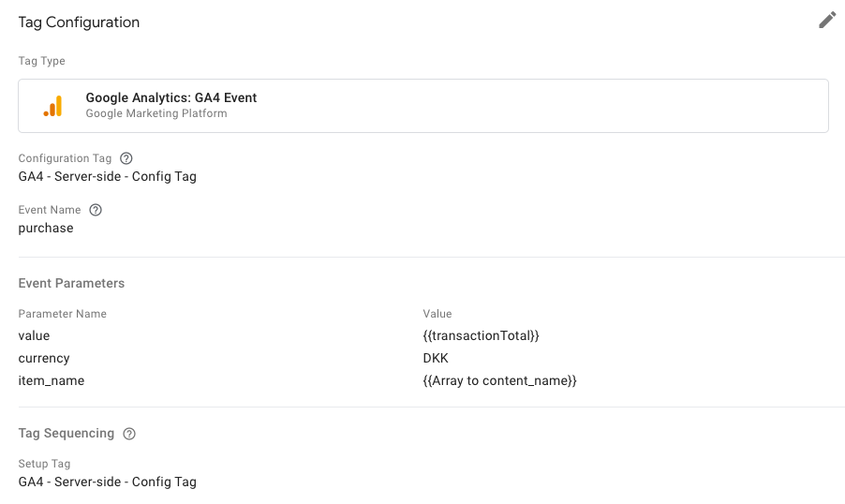Click the Tag Configuration heading

click(80, 22)
